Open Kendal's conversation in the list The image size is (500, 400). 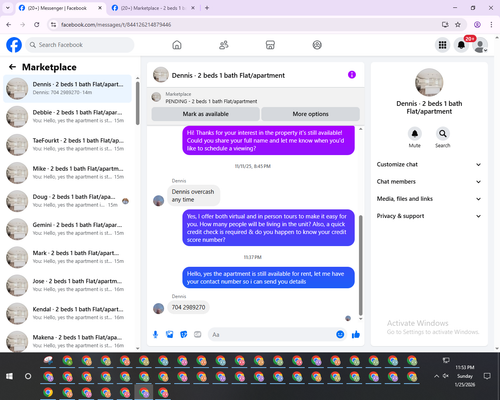[67, 313]
